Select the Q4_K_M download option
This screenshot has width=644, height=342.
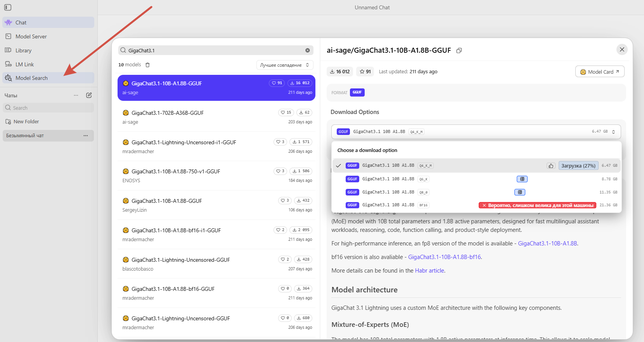(x=476, y=166)
